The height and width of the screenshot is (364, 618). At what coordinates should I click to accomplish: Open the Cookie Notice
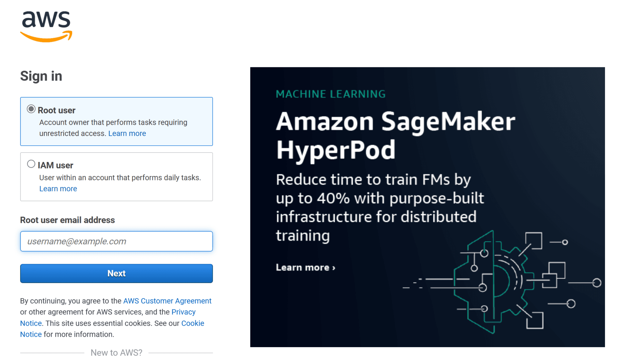tap(193, 323)
